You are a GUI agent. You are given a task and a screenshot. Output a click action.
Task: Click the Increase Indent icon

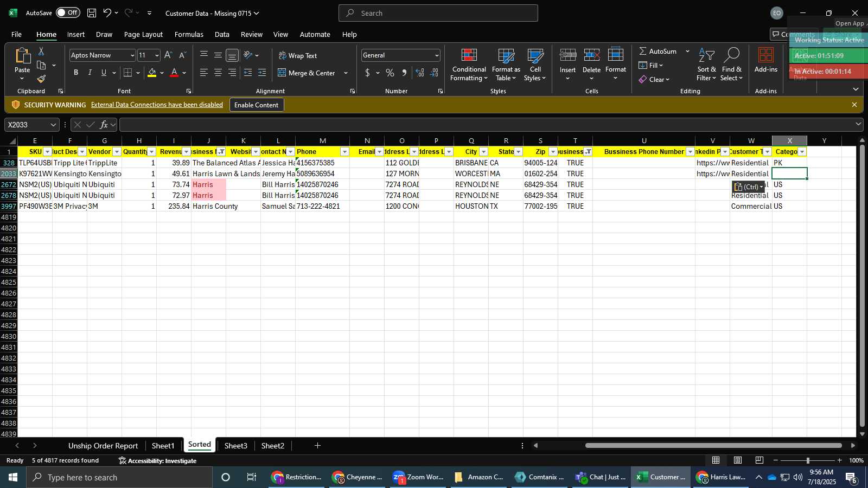pos(262,73)
